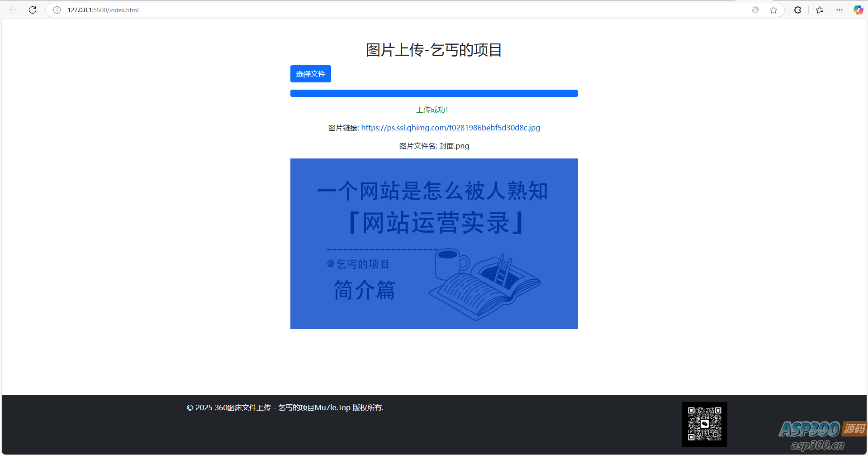This screenshot has width=868, height=455.
Task: Open the browser settings three-dot menu
Action: 840,10
